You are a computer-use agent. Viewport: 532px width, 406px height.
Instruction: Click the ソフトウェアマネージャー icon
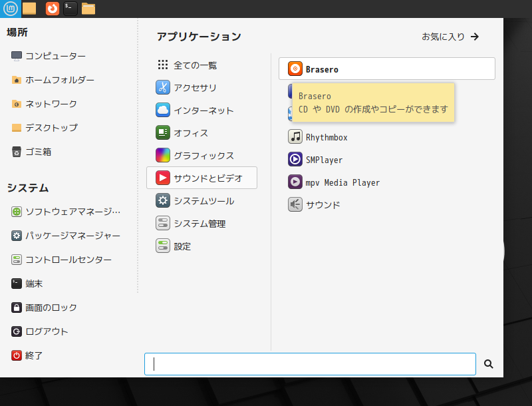(16, 212)
